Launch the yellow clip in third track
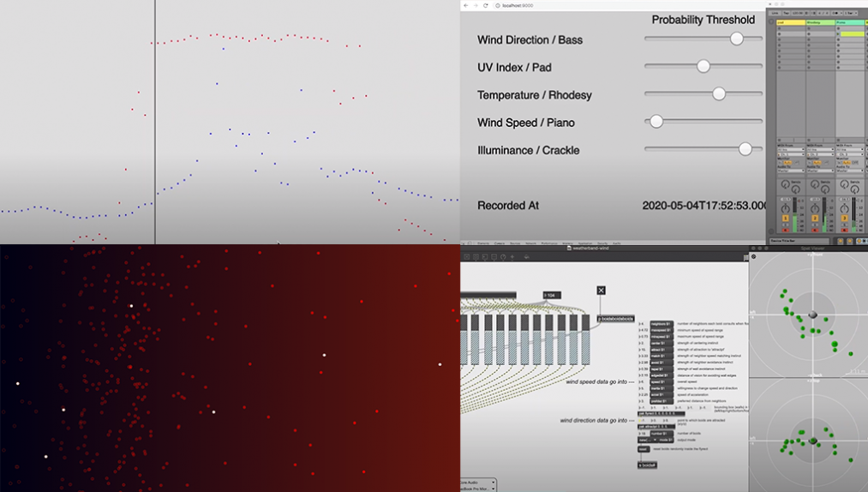 852,33
